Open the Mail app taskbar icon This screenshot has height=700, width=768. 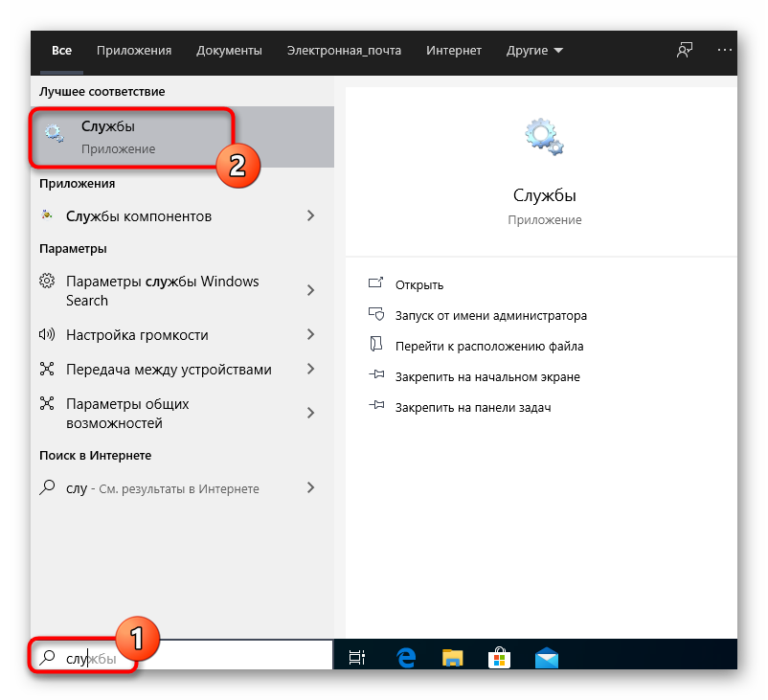tap(546, 658)
